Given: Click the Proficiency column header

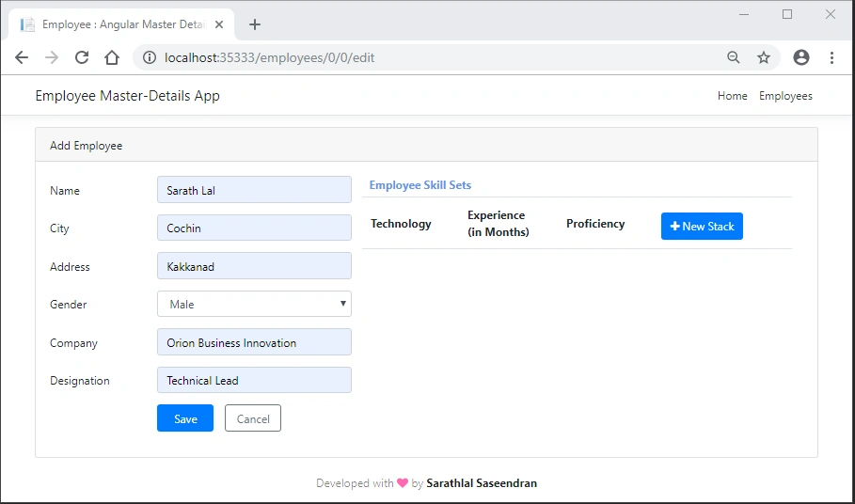Looking at the screenshot, I should coord(595,224).
